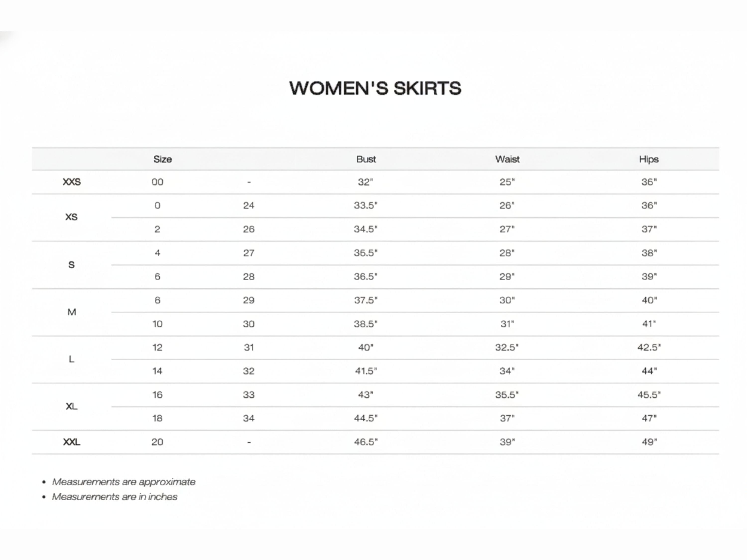This screenshot has height=560, width=747.
Task: Click the WOMEN'S SKIRTS heading
Action: (375, 88)
